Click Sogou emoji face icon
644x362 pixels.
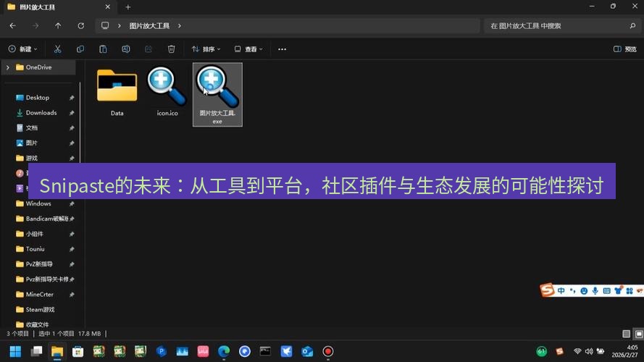pyautogui.click(x=584, y=291)
